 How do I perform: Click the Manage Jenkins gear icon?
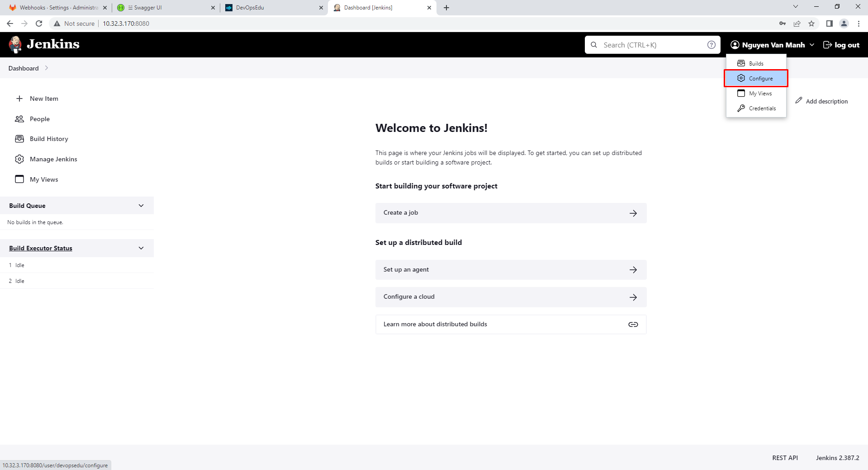(19, 159)
